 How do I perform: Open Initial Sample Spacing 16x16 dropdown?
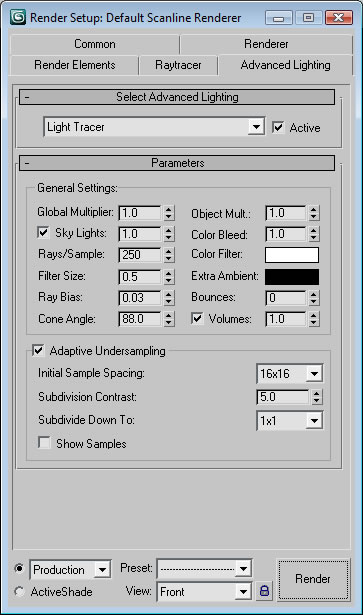point(290,373)
